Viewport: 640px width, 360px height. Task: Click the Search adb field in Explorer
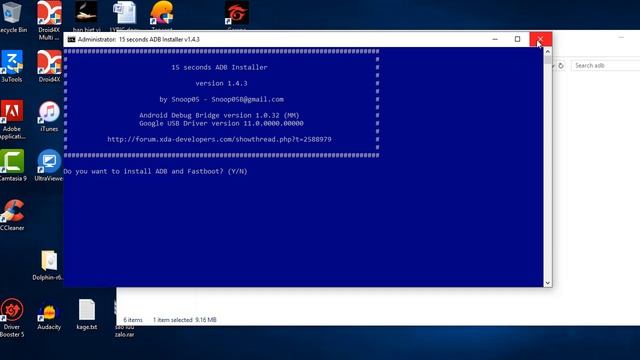606,66
